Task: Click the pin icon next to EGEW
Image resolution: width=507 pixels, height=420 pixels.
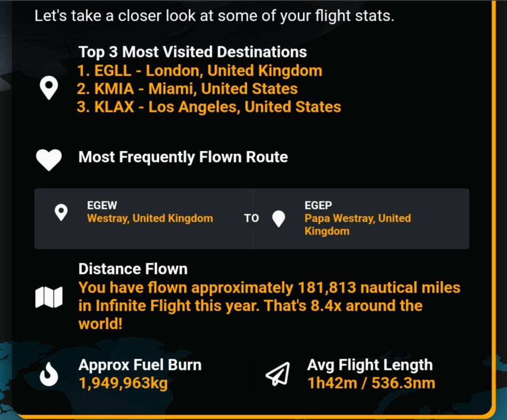Action: click(x=61, y=212)
